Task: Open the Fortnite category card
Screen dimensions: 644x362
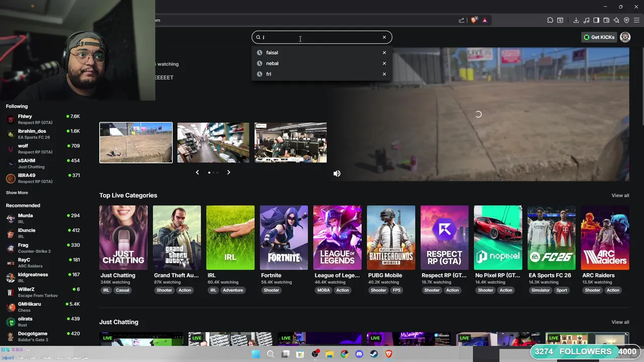Action: [284, 238]
